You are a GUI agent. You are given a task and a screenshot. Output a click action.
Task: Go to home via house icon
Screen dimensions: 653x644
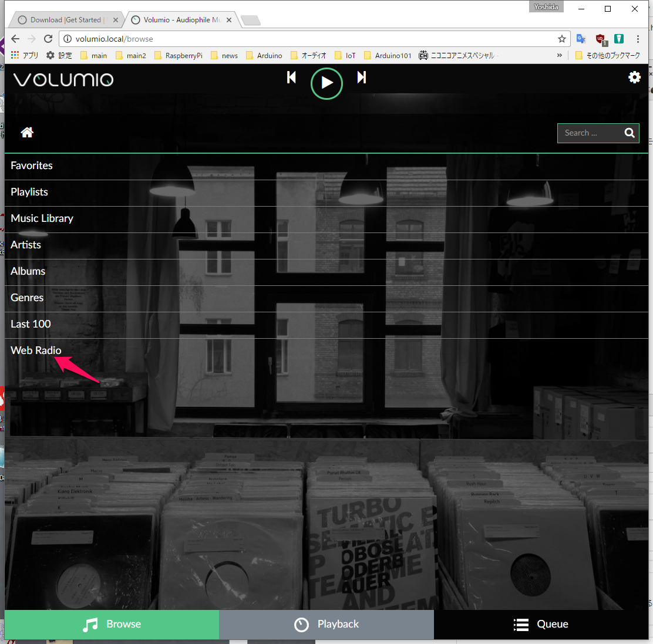point(27,133)
